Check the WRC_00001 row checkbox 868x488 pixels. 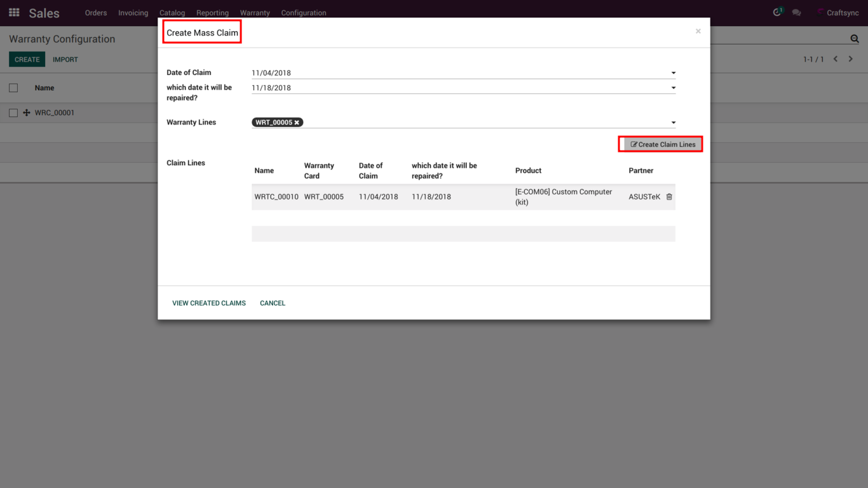click(13, 112)
